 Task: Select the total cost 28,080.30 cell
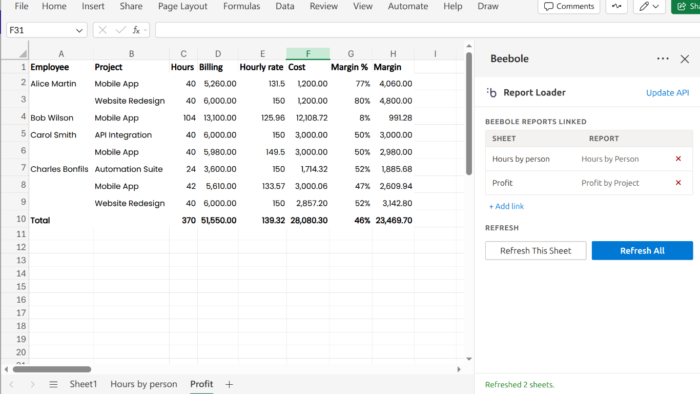308,220
